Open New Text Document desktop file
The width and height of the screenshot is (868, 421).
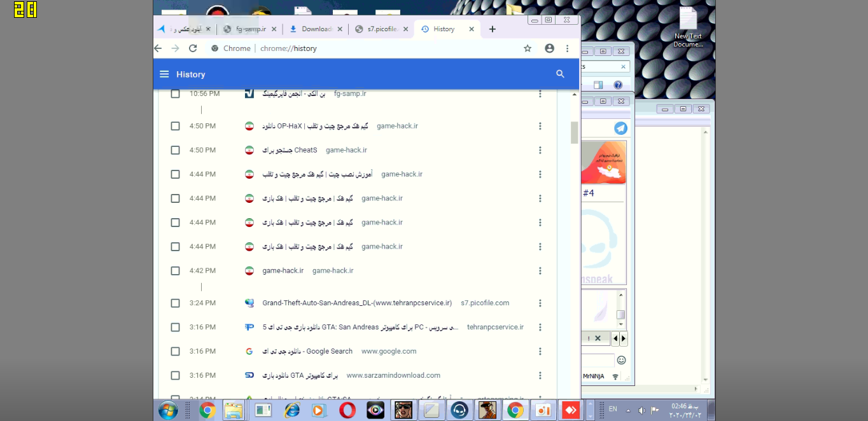coord(688,28)
